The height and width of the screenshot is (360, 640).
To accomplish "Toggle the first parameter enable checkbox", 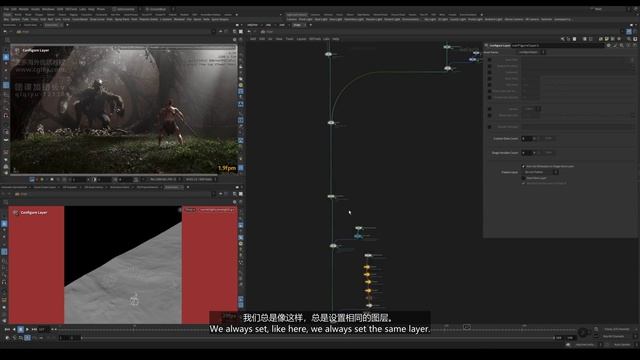I will (489, 60).
